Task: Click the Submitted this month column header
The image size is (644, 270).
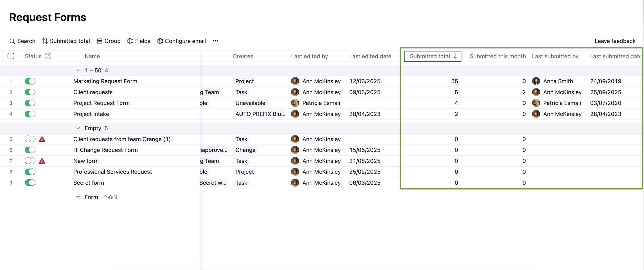Action: click(x=497, y=56)
